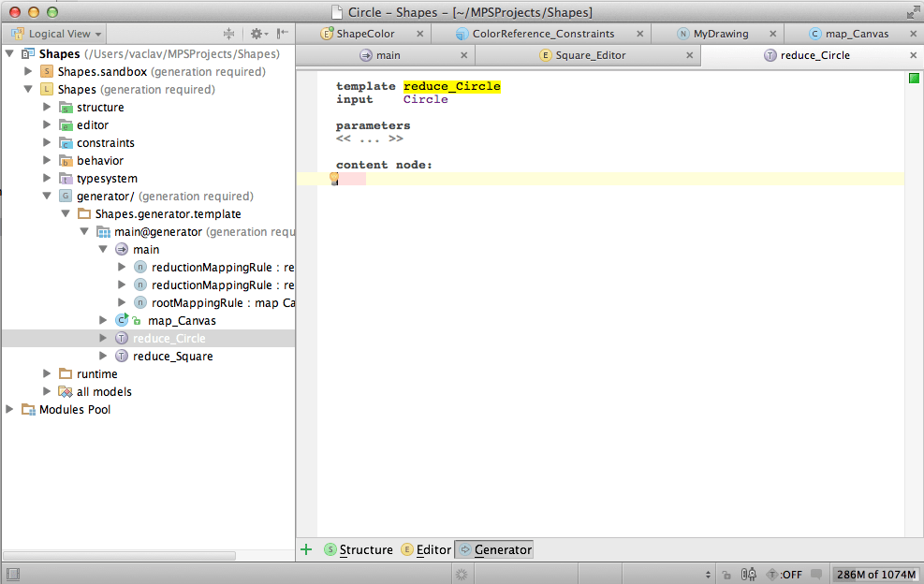The image size is (924, 584).
Task: Click the green plus icon at bottom
Action: (306, 549)
